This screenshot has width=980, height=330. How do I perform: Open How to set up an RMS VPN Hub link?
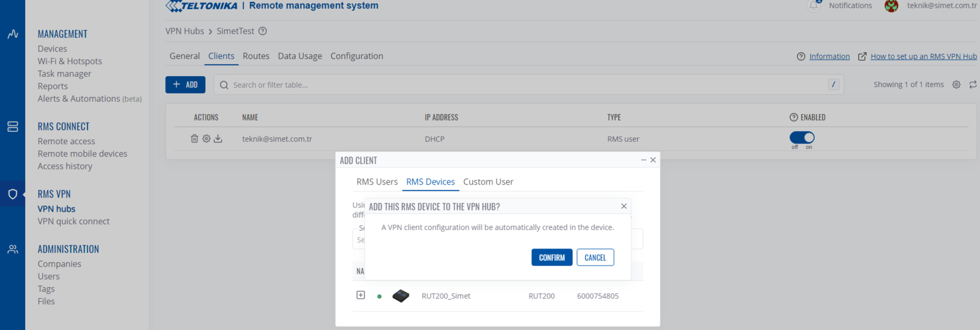(x=923, y=56)
